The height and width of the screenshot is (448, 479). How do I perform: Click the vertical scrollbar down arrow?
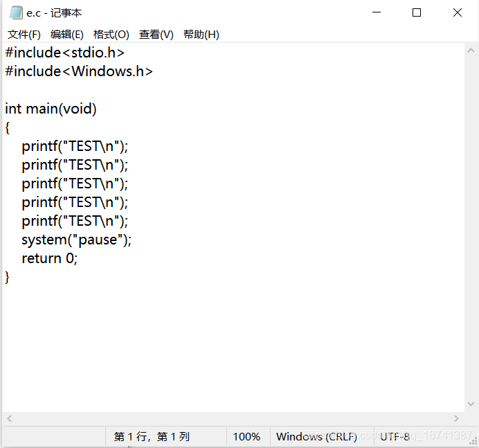(471, 404)
